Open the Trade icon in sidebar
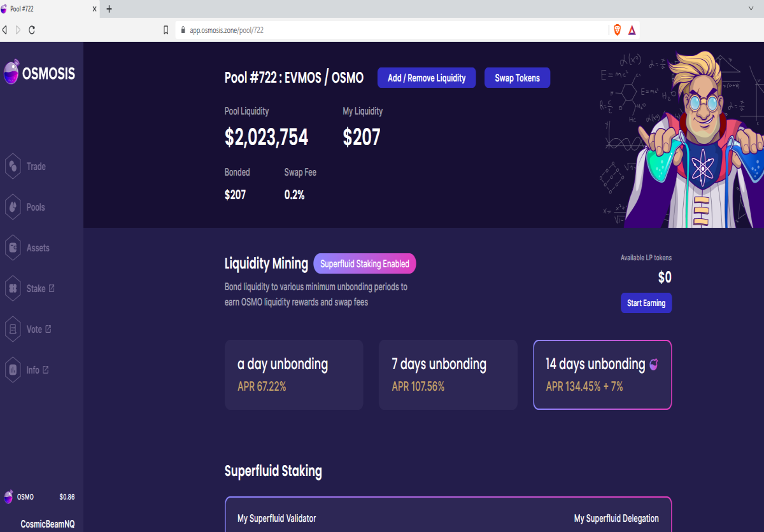 13,166
